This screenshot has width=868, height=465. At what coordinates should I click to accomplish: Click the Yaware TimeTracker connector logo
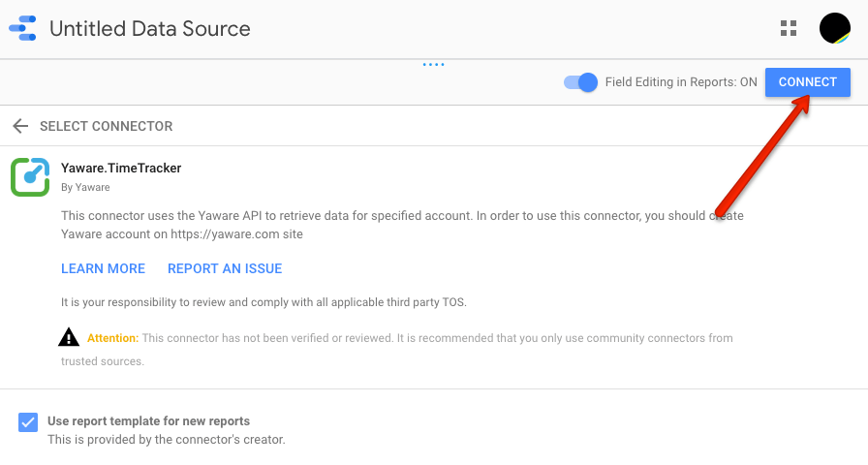coord(30,177)
